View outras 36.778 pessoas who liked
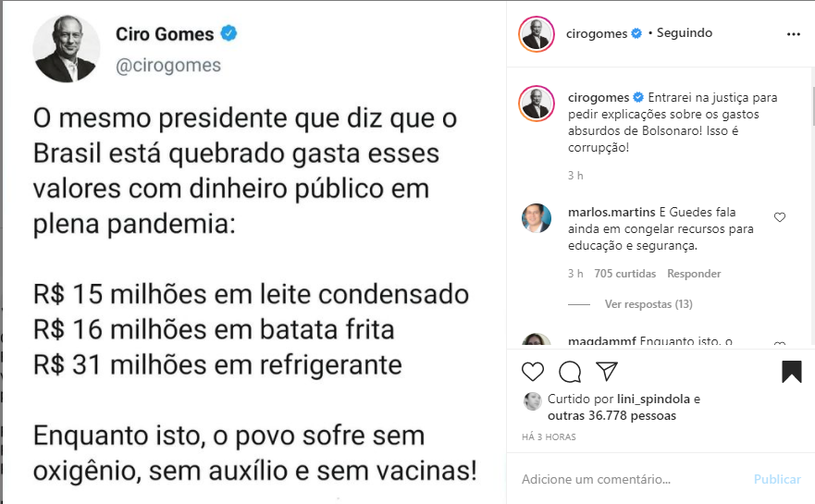The height and width of the screenshot is (504, 815). 611,415
